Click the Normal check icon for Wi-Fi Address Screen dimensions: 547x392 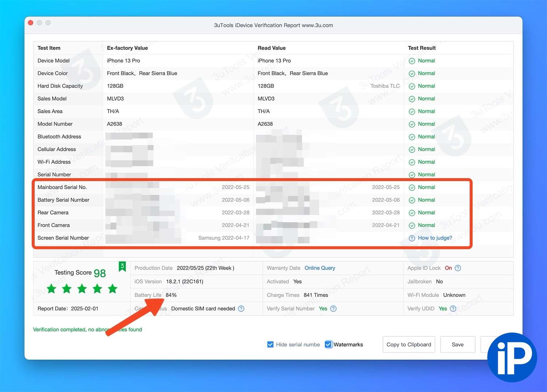pos(412,162)
